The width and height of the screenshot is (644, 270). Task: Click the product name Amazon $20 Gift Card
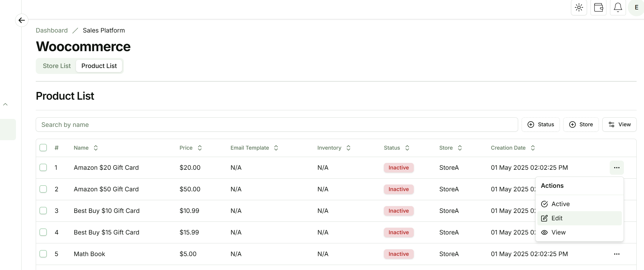[x=106, y=168]
